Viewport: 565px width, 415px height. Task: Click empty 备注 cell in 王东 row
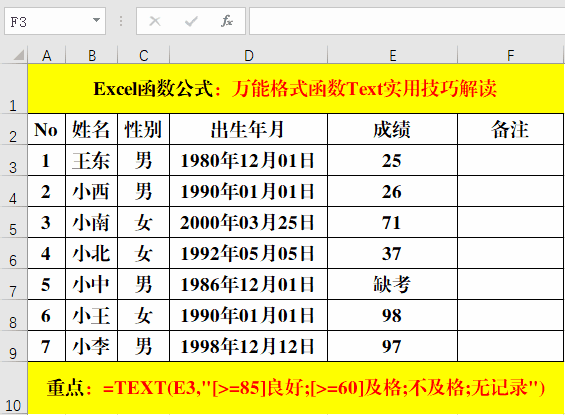[x=510, y=160]
